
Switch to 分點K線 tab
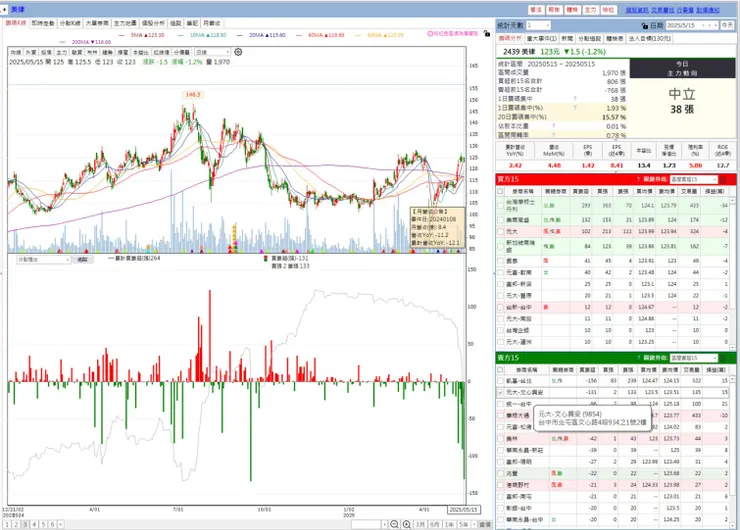click(70, 23)
